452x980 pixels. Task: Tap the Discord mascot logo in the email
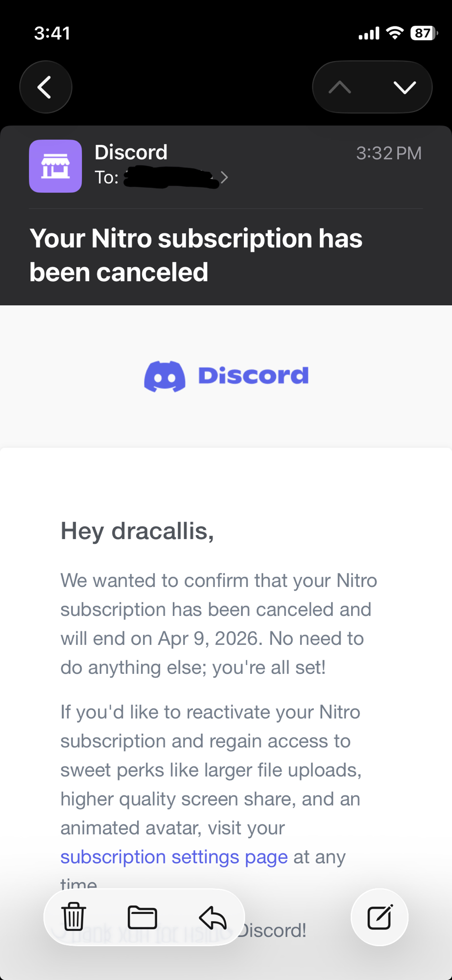pyautogui.click(x=165, y=376)
